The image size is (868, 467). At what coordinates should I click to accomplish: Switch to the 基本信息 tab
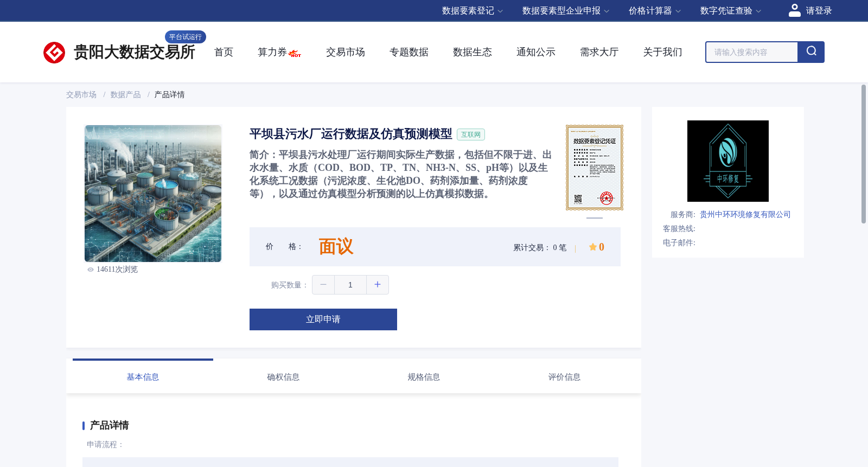[x=143, y=377]
